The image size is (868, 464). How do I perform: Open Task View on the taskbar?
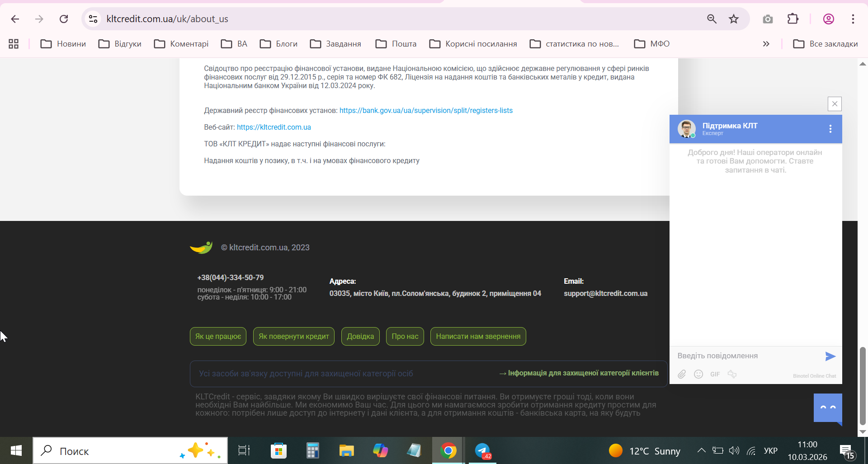tap(244, 450)
